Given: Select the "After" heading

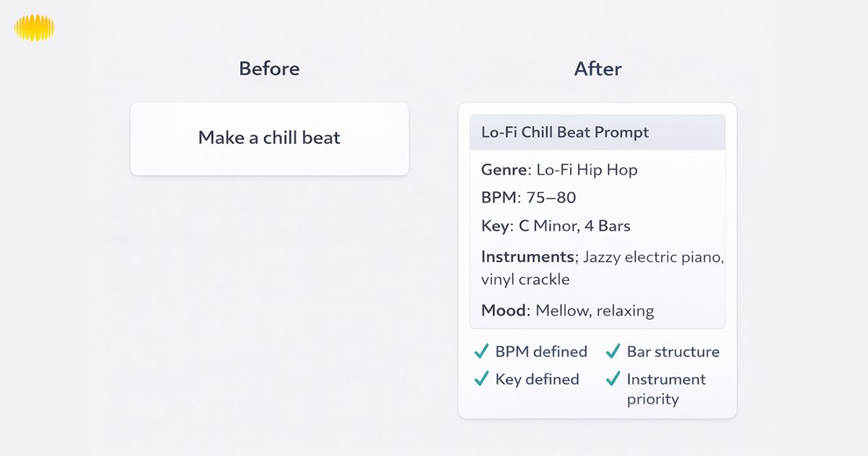Looking at the screenshot, I should pos(597,69).
